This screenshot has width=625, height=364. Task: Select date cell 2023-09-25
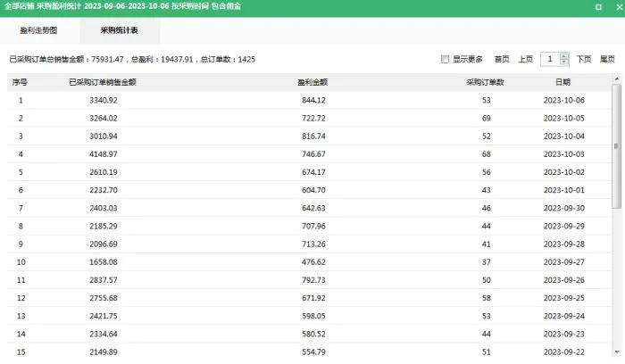coord(564,298)
